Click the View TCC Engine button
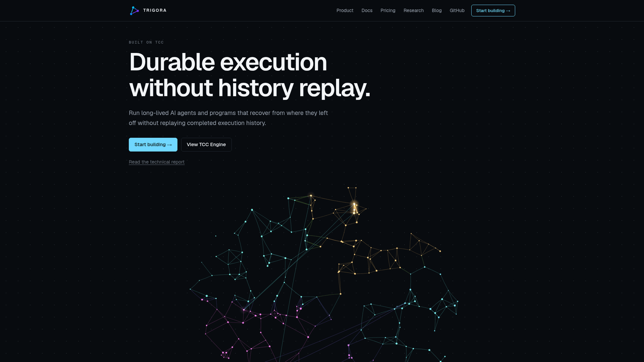 pyautogui.click(x=206, y=144)
